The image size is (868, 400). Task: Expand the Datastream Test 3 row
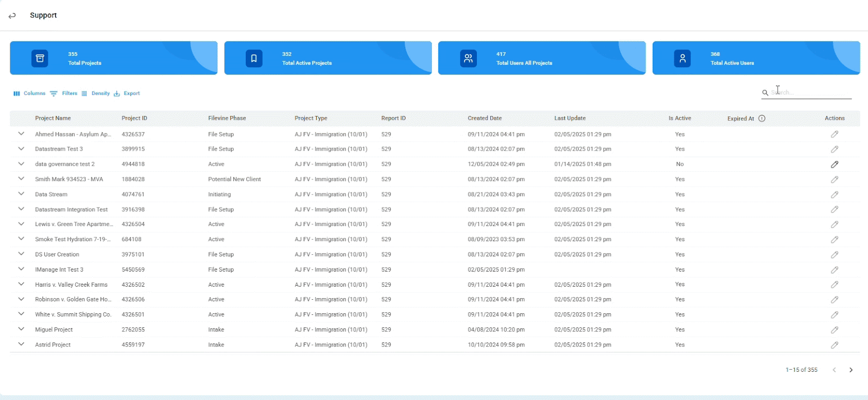(21, 149)
